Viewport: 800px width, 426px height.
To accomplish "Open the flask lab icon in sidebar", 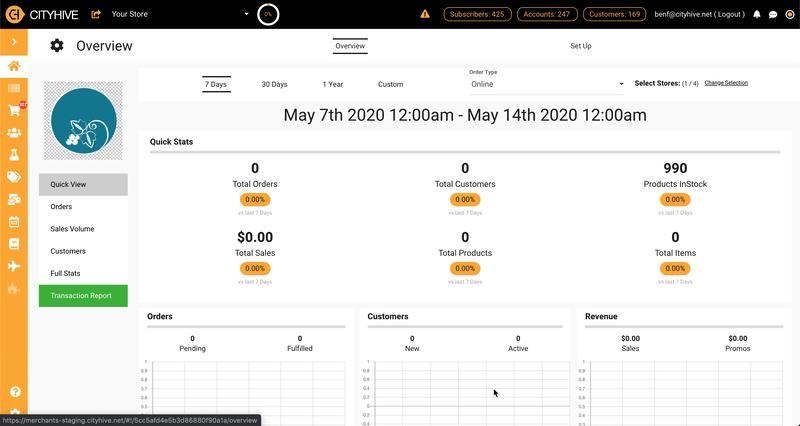I will (14, 155).
